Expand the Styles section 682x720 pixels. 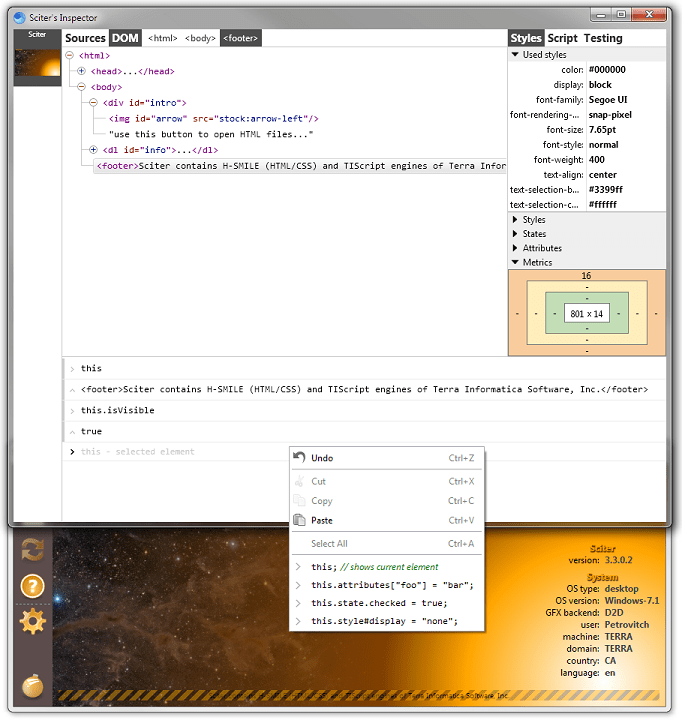click(515, 219)
